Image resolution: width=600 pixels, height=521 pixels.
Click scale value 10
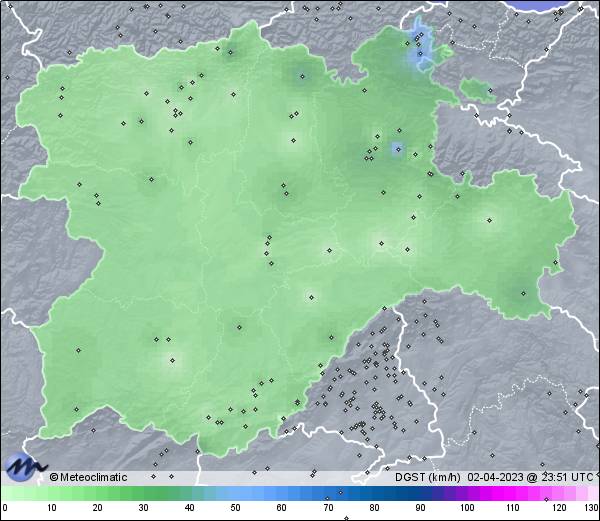[x=52, y=508]
